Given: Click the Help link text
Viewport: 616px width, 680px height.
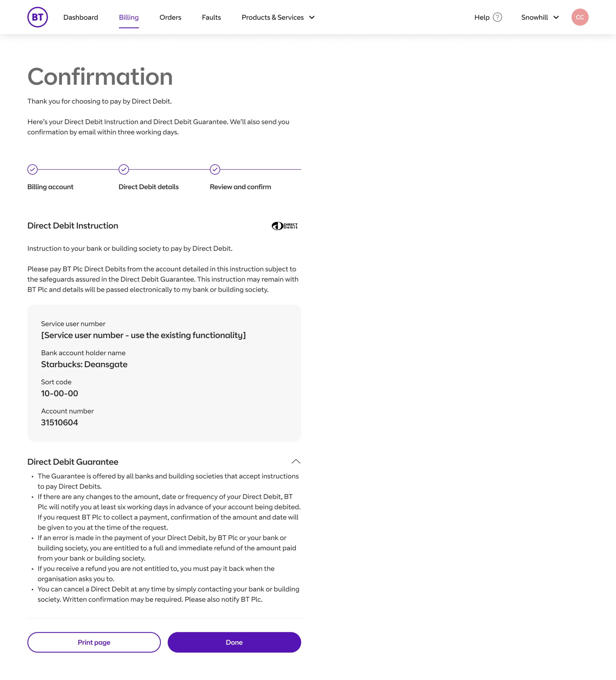Looking at the screenshot, I should click(x=482, y=17).
